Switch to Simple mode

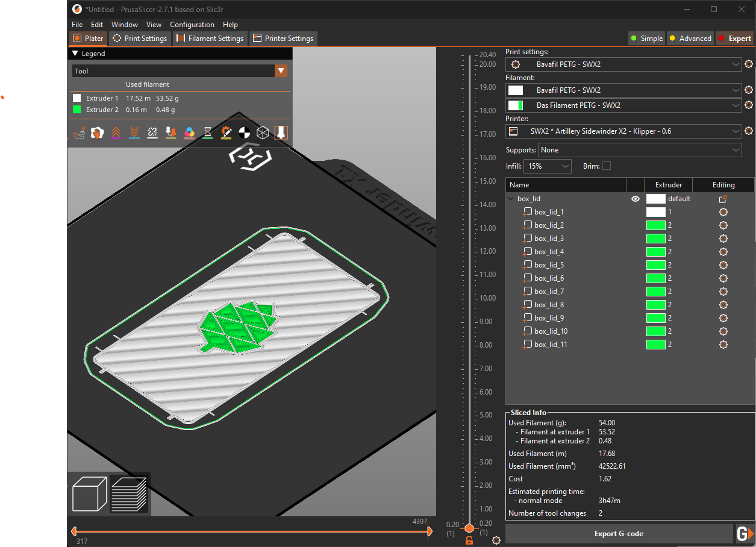(646, 38)
